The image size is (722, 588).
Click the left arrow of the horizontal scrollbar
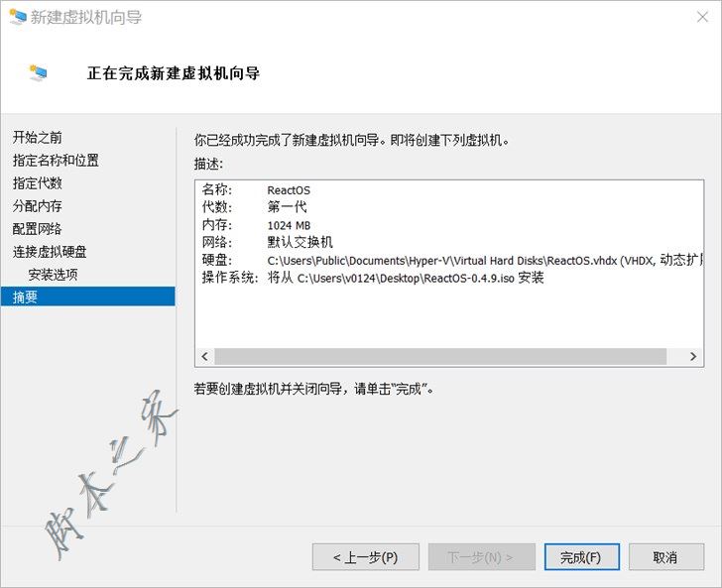point(205,357)
